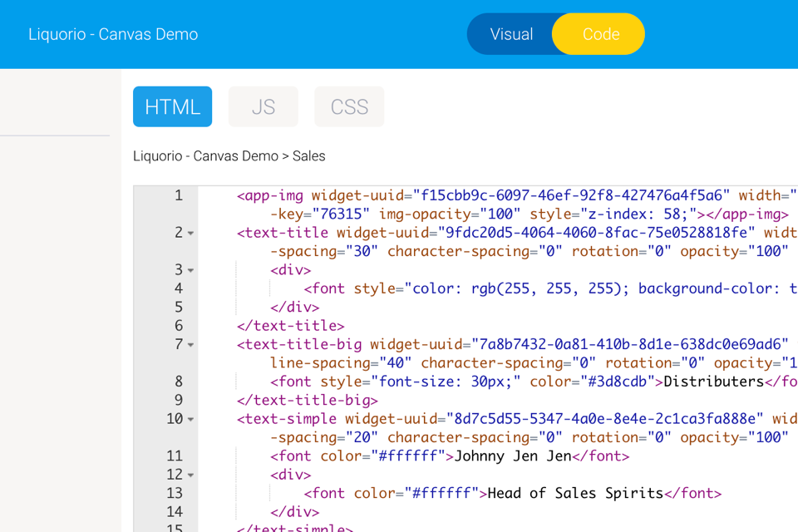Place cursor in 'Johnny Jen Jen' text
Image resolution: width=798 pixels, height=532 pixels.
pyautogui.click(x=512, y=456)
